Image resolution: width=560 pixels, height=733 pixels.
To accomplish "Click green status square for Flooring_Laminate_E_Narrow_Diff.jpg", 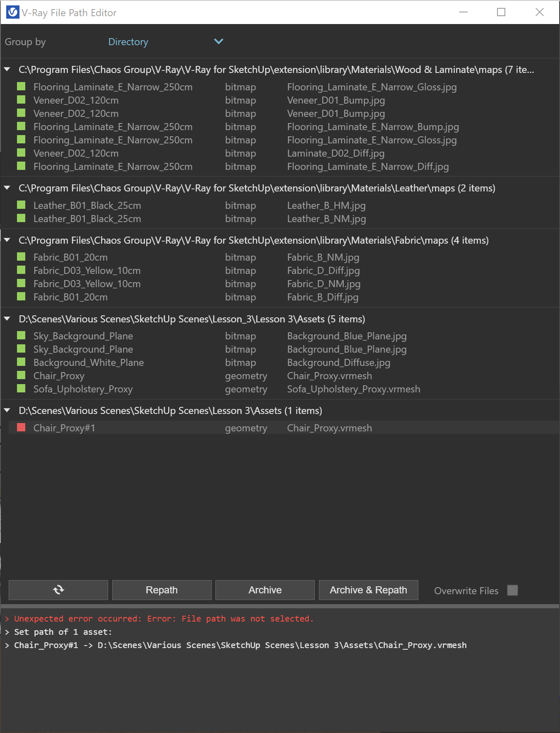I will 21,166.
